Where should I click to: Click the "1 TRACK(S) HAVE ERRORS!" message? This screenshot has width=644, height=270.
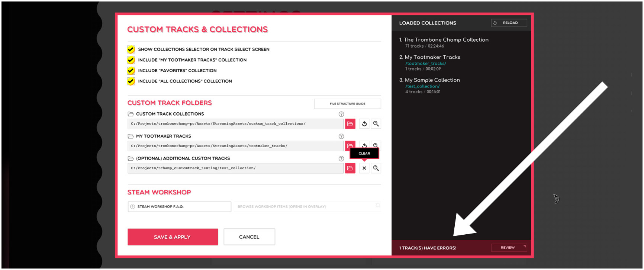428,248
